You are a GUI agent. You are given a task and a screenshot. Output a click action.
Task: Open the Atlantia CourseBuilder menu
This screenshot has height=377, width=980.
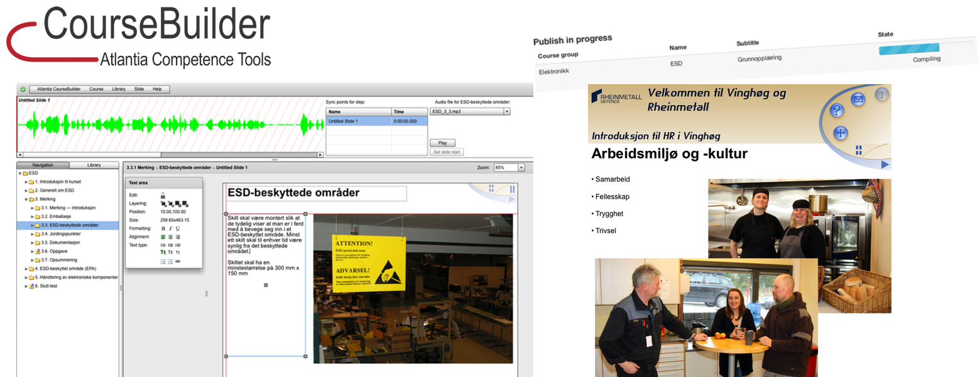click(60, 89)
